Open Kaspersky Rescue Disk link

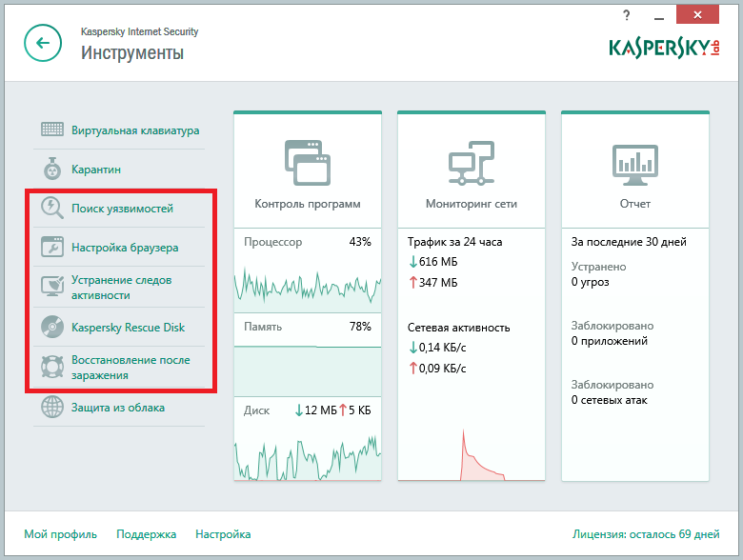click(128, 328)
